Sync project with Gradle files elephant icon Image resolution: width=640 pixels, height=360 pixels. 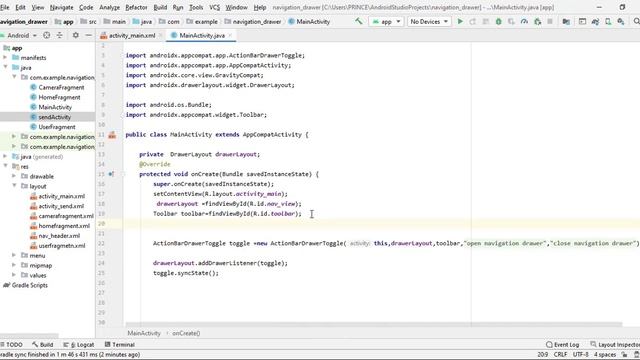pos(596,22)
